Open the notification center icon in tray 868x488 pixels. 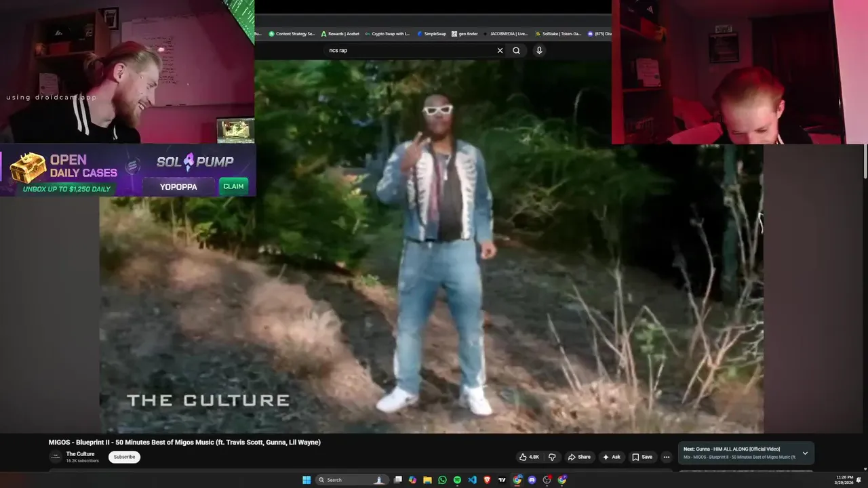click(x=859, y=480)
